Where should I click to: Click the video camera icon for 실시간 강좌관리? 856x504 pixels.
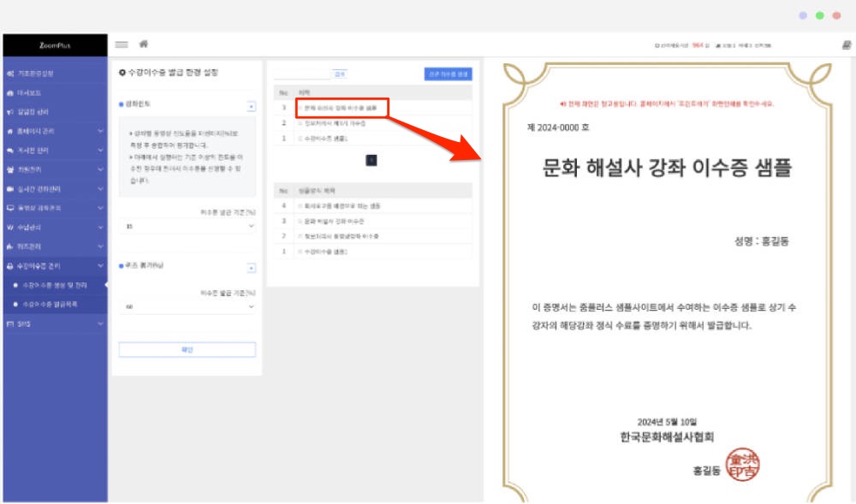click(x=9, y=188)
